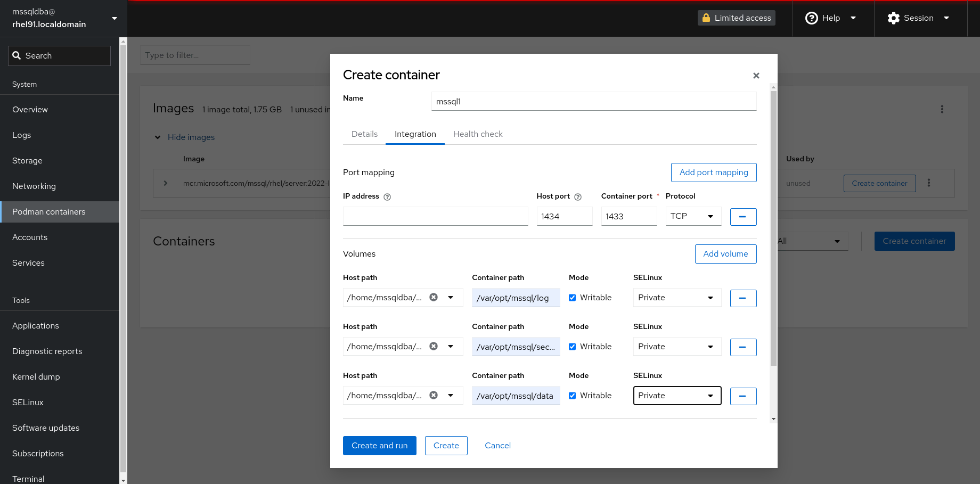Image resolution: width=980 pixels, height=484 pixels.
Task: Click the Host port help icon
Action: tap(578, 197)
